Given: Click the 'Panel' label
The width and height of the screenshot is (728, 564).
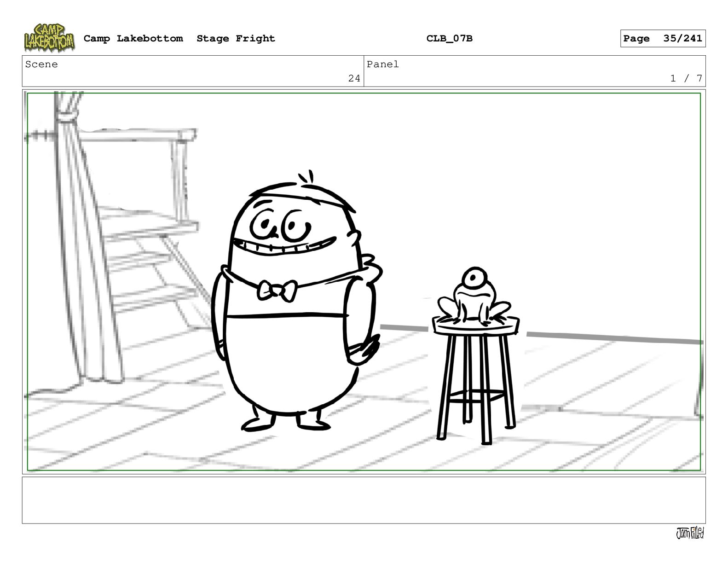Looking at the screenshot, I should (x=382, y=64).
